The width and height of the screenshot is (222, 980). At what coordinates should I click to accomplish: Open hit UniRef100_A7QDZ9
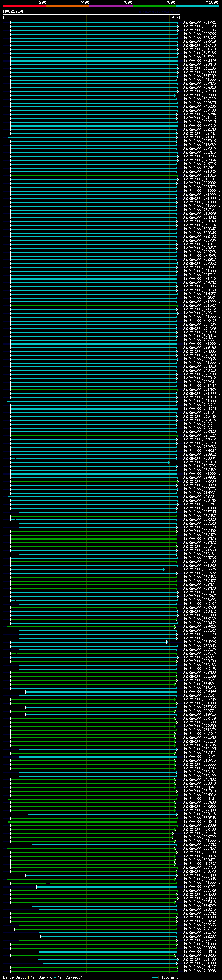point(199,60)
